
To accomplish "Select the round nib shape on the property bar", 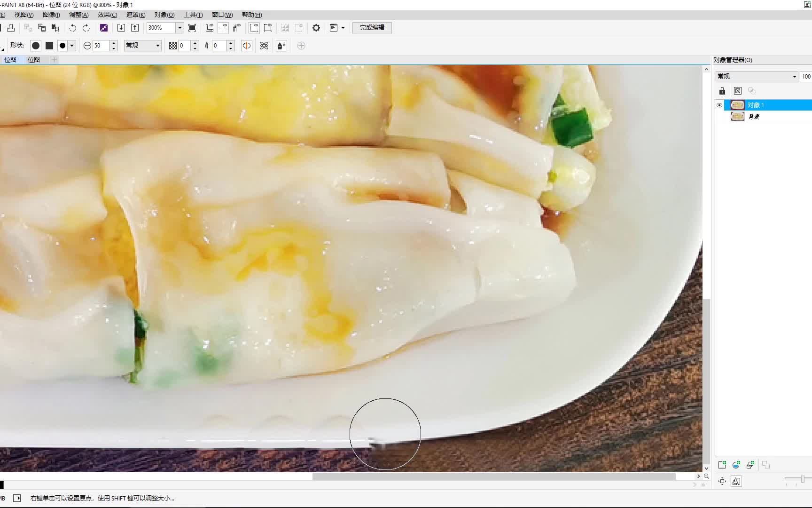I will click(36, 45).
